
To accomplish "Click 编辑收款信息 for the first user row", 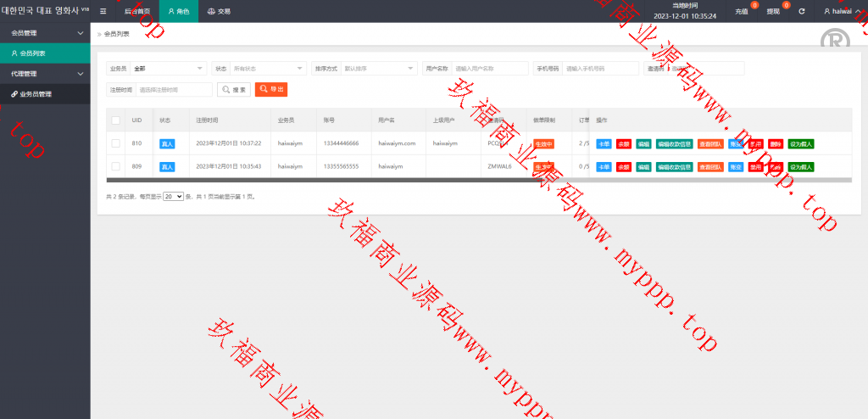I will (x=675, y=144).
